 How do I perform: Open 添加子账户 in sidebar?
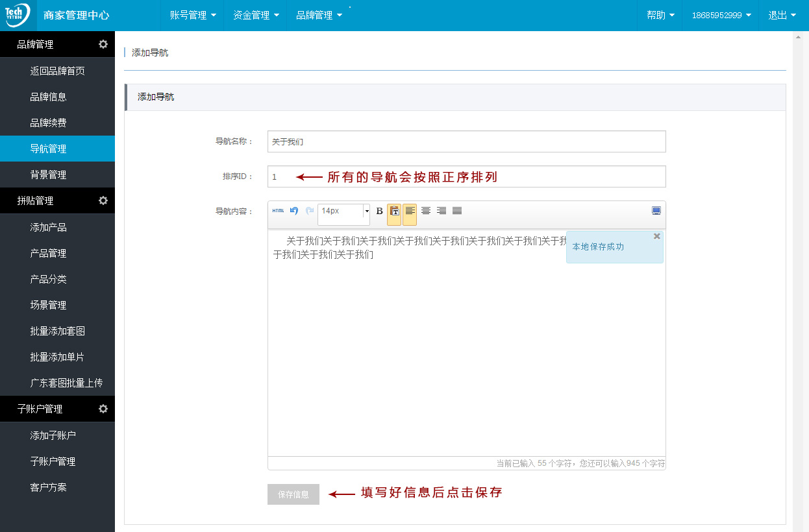(57, 435)
